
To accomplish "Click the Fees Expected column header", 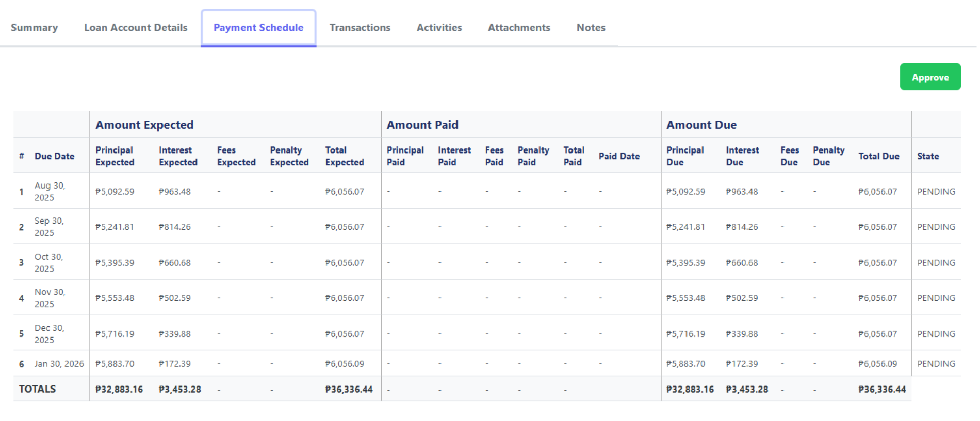I will coord(236,156).
